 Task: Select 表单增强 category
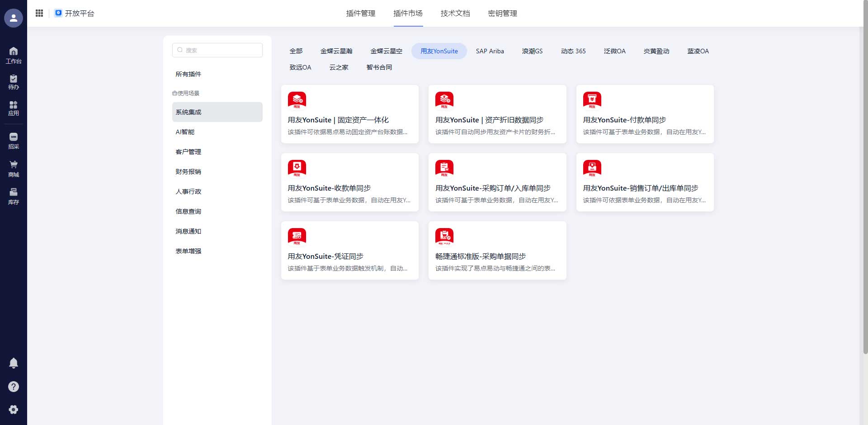(x=217, y=251)
